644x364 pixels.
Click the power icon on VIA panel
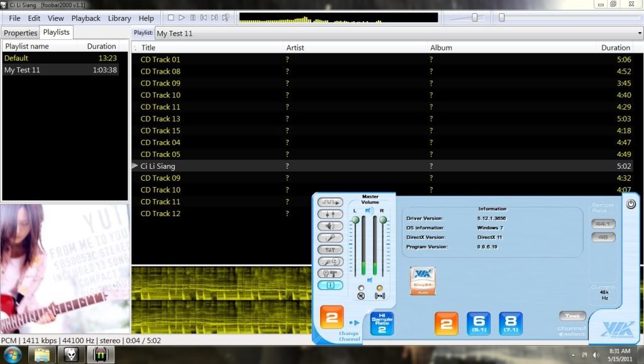631,204
